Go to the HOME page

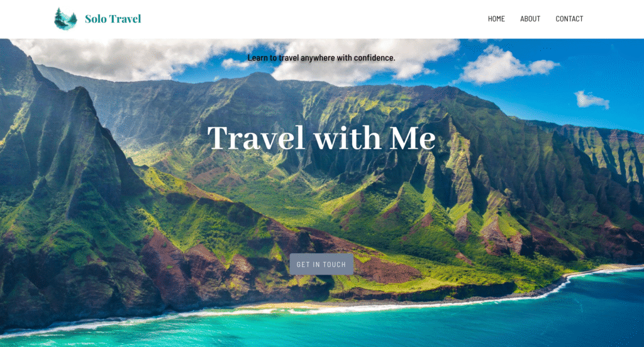coord(496,19)
